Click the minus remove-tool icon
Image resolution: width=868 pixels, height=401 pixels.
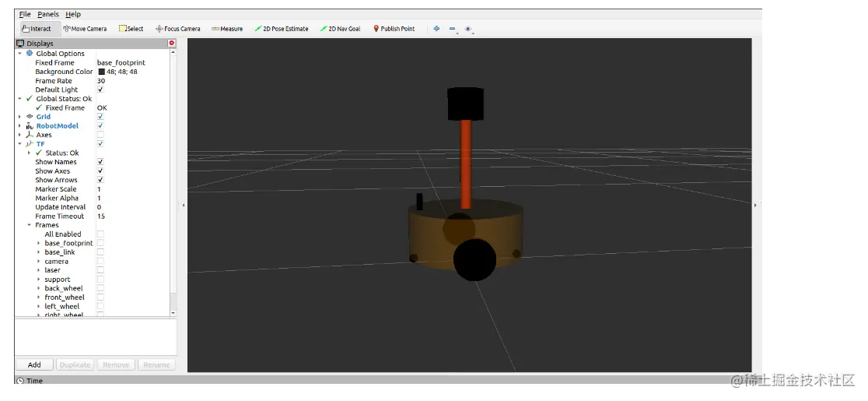coord(452,29)
